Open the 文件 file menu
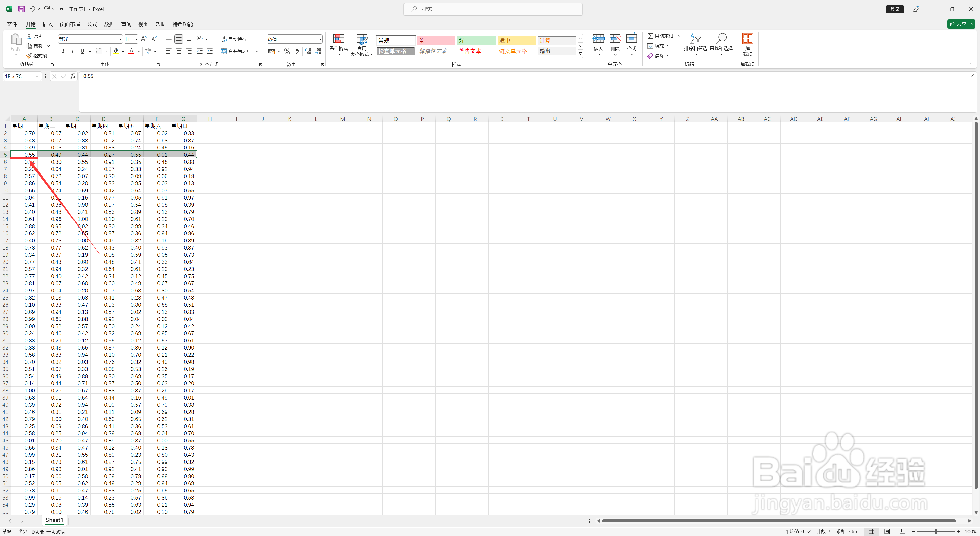Screen dimensions: 980x536 pos(12,24)
